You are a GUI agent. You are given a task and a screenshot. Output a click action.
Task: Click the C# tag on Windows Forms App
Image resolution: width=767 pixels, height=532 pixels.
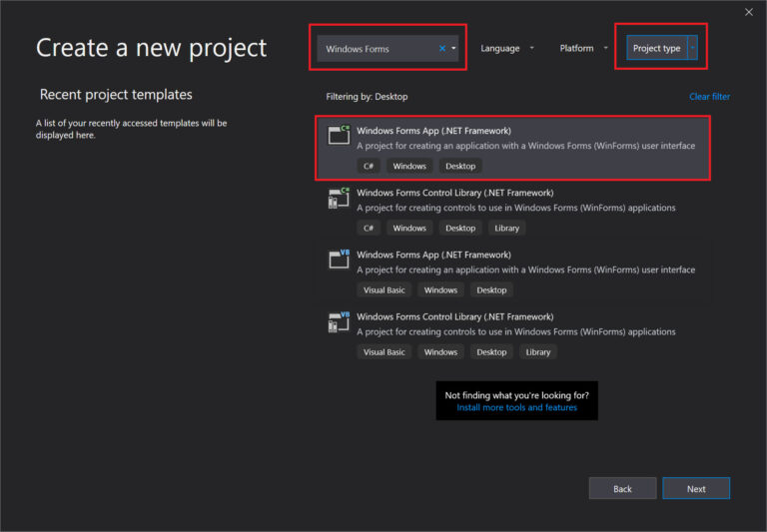tap(369, 167)
